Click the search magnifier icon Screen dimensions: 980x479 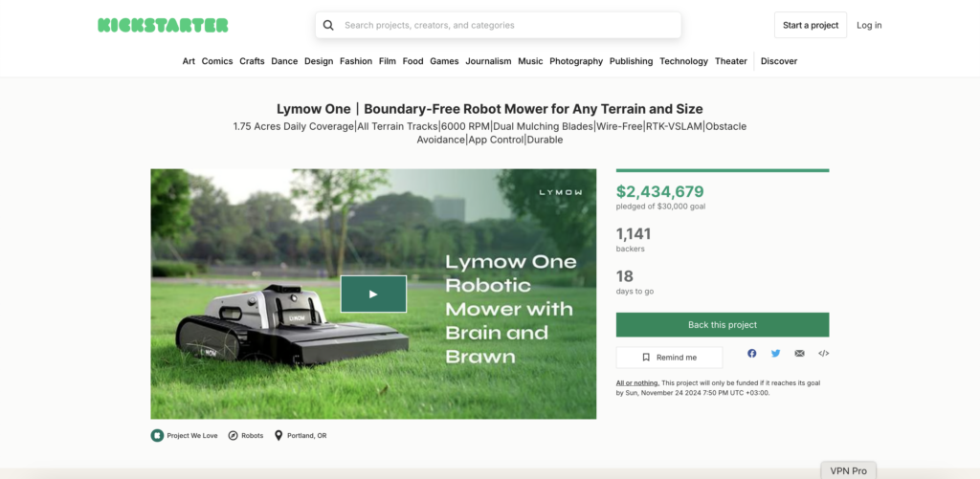point(328,26)
